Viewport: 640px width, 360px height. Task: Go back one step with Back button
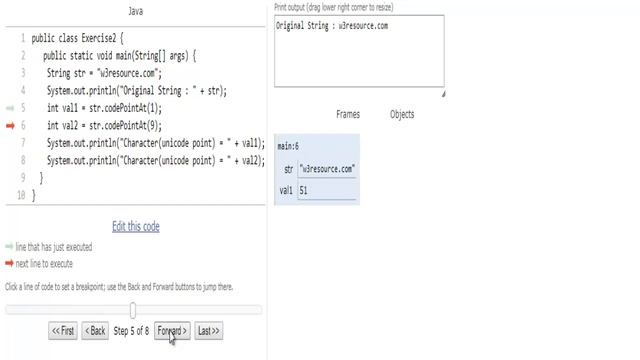[x=95, y=331]
